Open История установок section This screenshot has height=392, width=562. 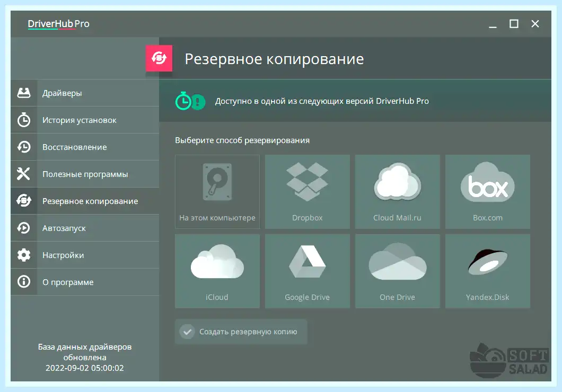point(85,120)
